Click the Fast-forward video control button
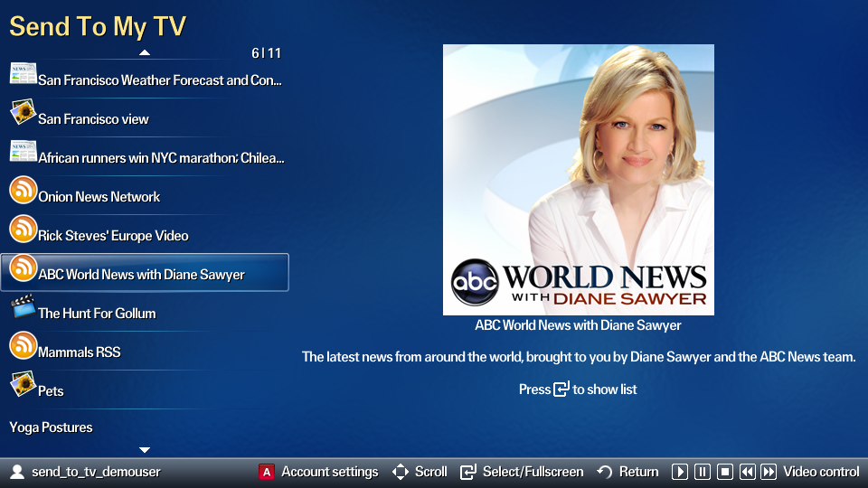The width and height of the screenshot is (868, 488). tap(769, 472)
